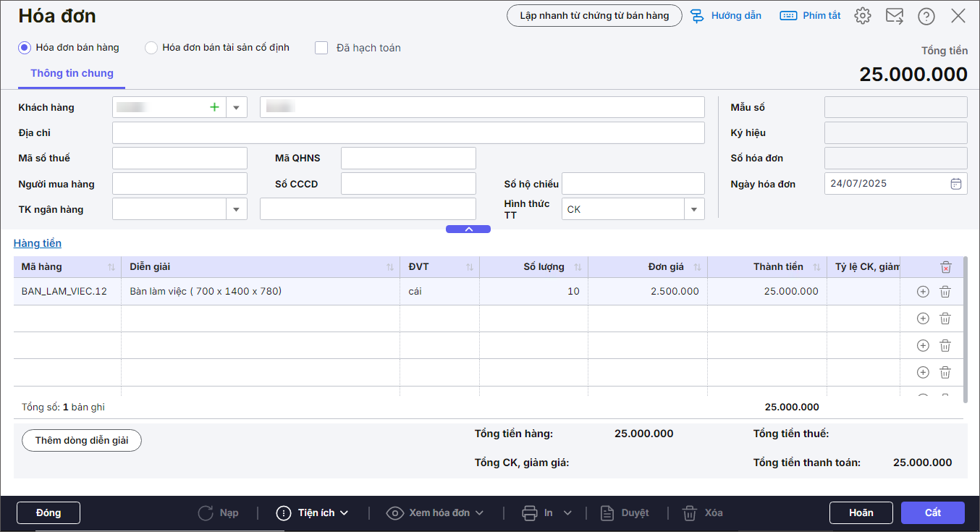Select Hóa đơn bán hàng radio button
Viewport: 980px width, 532px height.
[x=25, y=48]
